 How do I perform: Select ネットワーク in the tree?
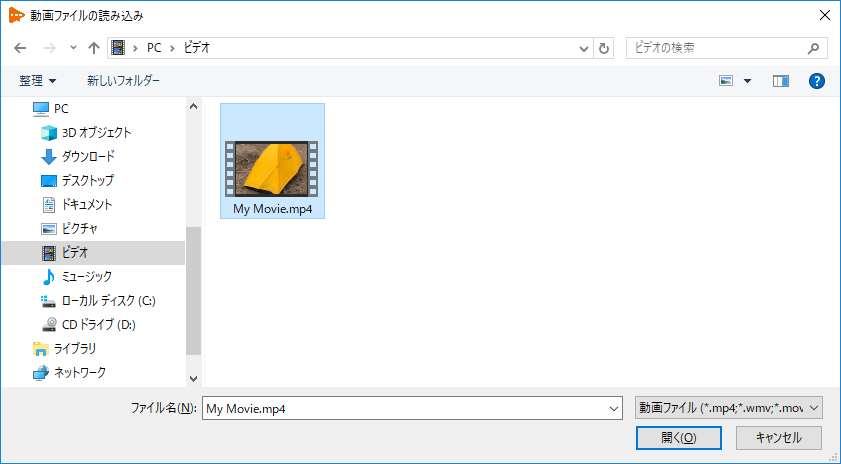coord(79,372)
